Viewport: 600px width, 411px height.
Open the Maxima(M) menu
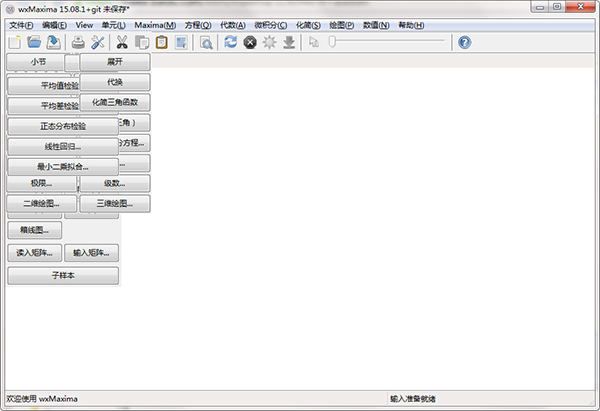[155, 25]
